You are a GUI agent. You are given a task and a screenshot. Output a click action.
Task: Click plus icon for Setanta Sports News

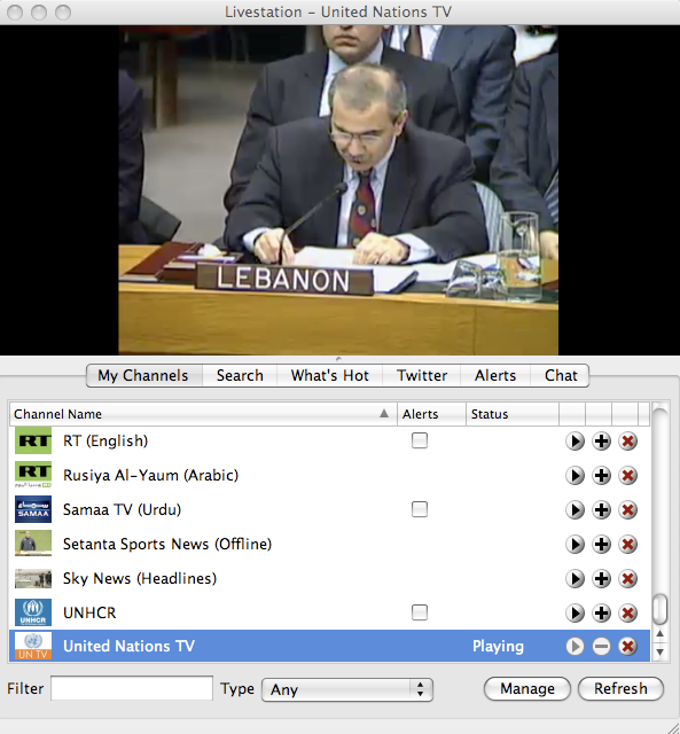tap(601, 544)
